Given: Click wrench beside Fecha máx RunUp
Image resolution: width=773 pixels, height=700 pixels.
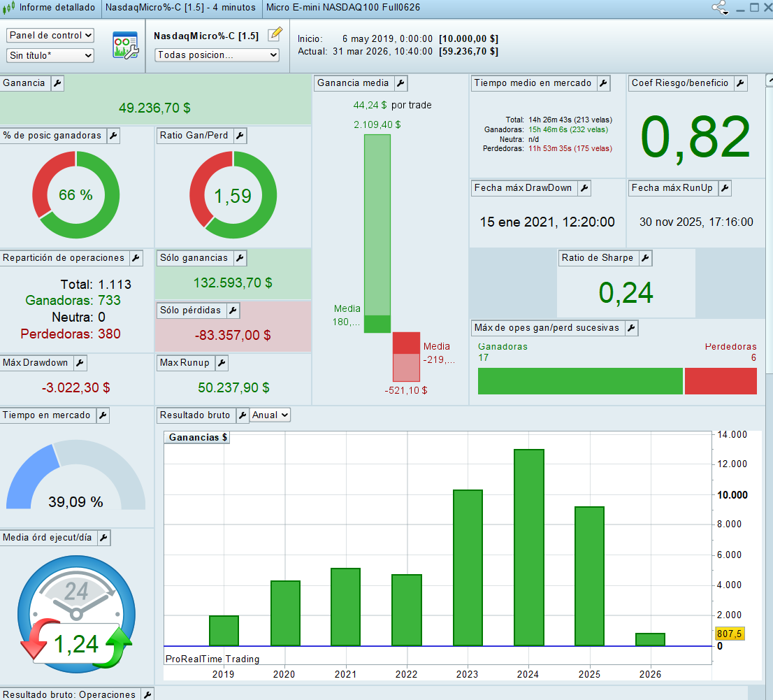Looking at the screenshot, I should point(724,188).
